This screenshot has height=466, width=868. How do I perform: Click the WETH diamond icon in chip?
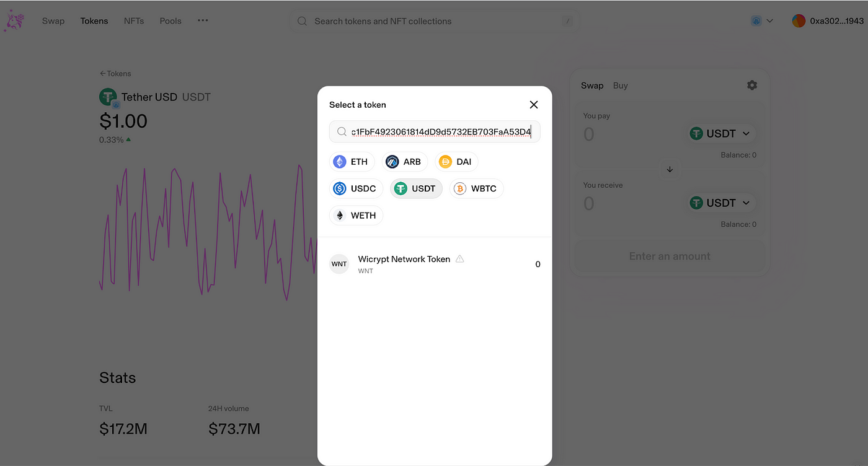point(340,216)
